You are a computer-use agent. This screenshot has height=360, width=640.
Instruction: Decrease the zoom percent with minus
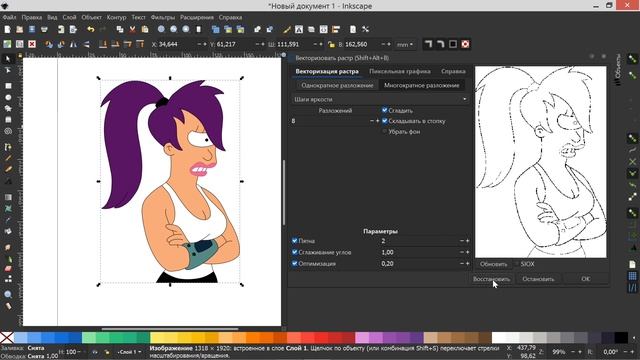click(573, 351)
